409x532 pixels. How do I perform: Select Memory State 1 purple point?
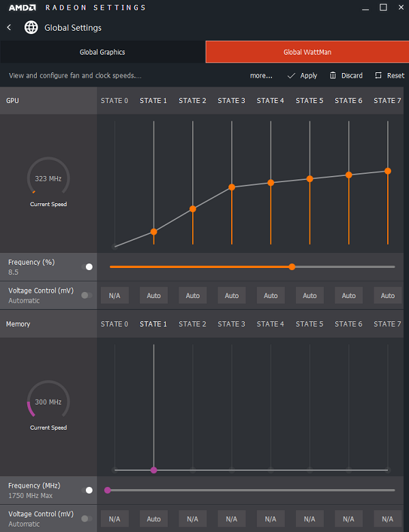click(x=153, y=470)
